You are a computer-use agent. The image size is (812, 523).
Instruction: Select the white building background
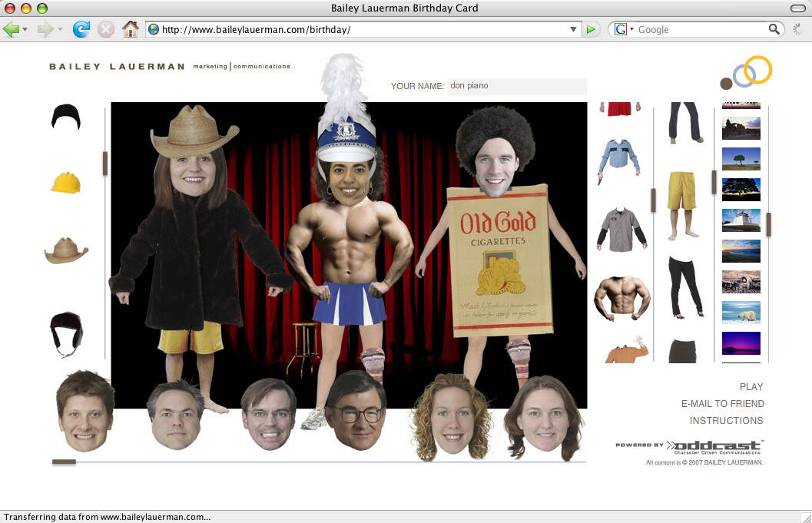point(741,220)
